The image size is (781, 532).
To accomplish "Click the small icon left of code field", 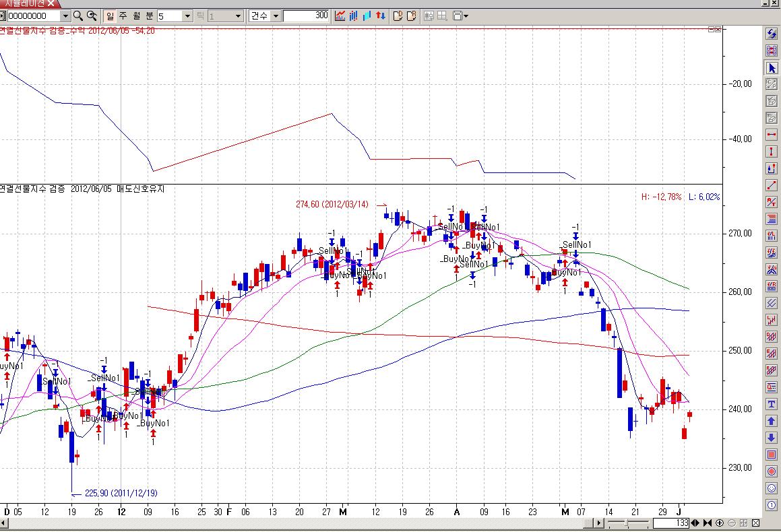I will [x=3, y=16].
